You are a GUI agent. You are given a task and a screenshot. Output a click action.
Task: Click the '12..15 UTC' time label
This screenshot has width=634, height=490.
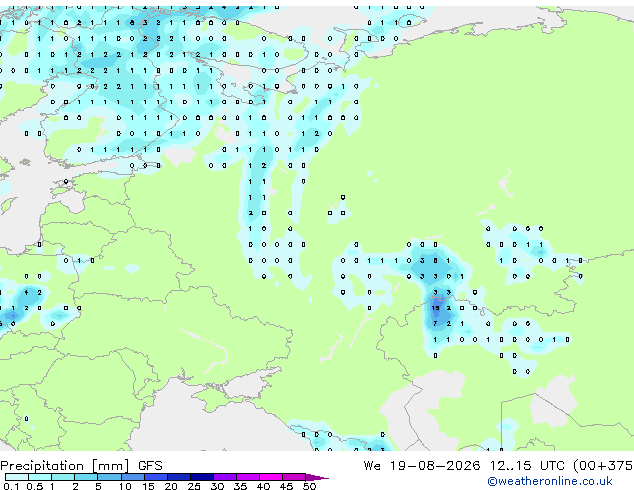pos(527,465)
